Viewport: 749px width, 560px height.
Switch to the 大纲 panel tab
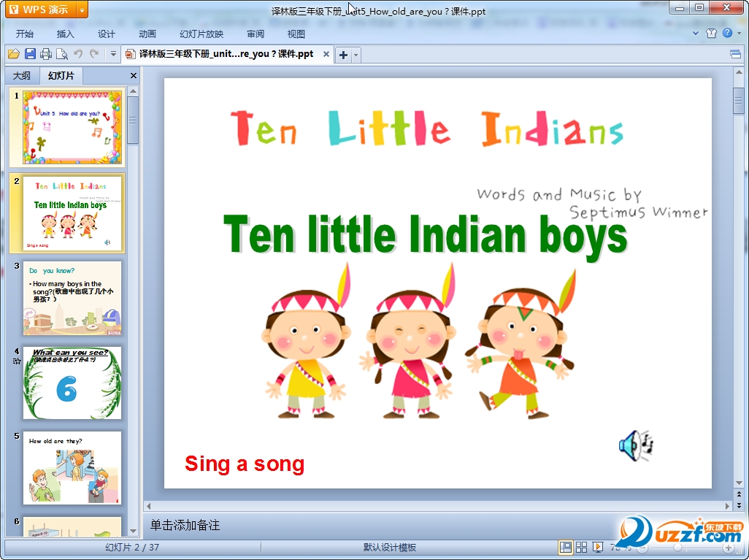(21, 75)
